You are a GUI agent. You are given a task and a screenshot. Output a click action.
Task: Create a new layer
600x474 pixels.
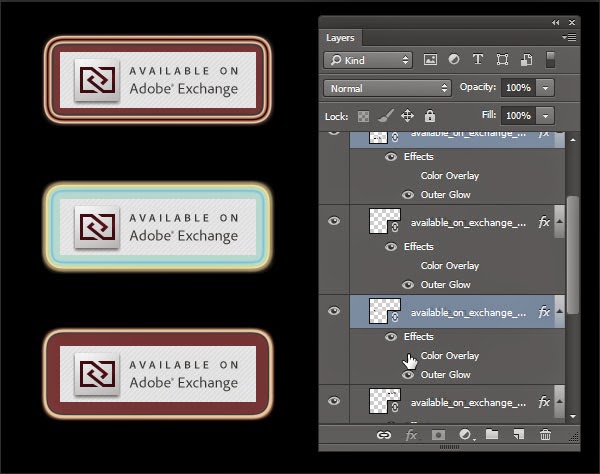518,434
